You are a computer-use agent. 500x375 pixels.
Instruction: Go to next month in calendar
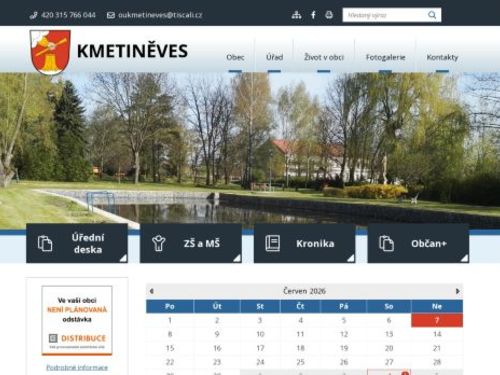(457, 291)
